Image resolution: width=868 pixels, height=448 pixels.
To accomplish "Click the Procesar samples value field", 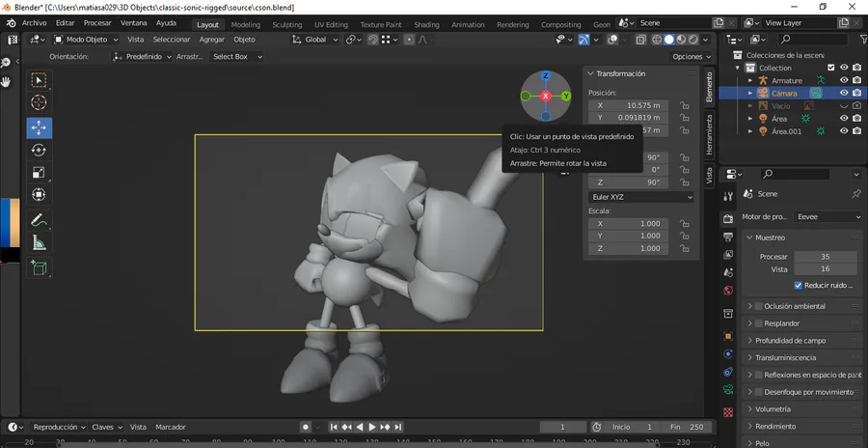I will [x=825, y=257].
